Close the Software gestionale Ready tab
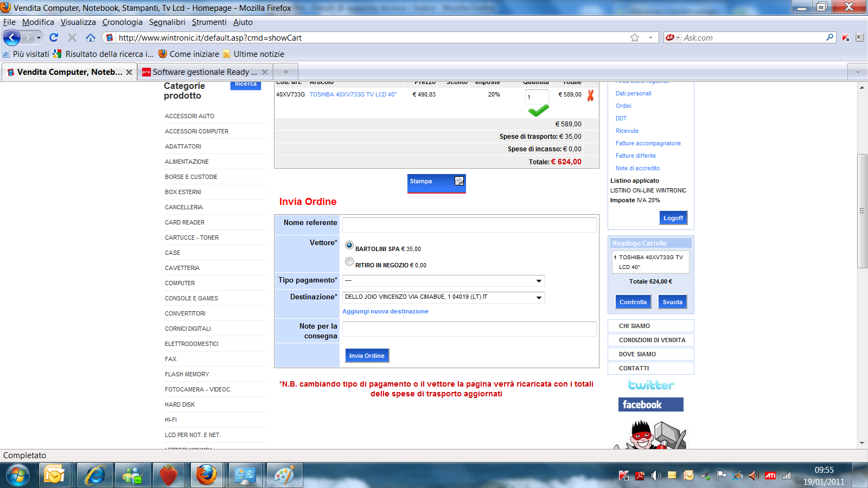This screenshot has height=488, width=868. [x=265, y=72]
